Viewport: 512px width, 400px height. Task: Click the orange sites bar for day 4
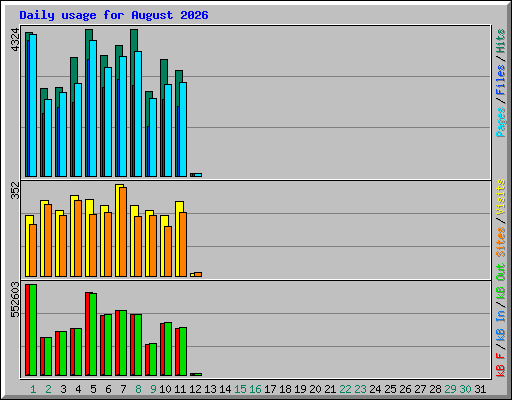pos(78,238)
